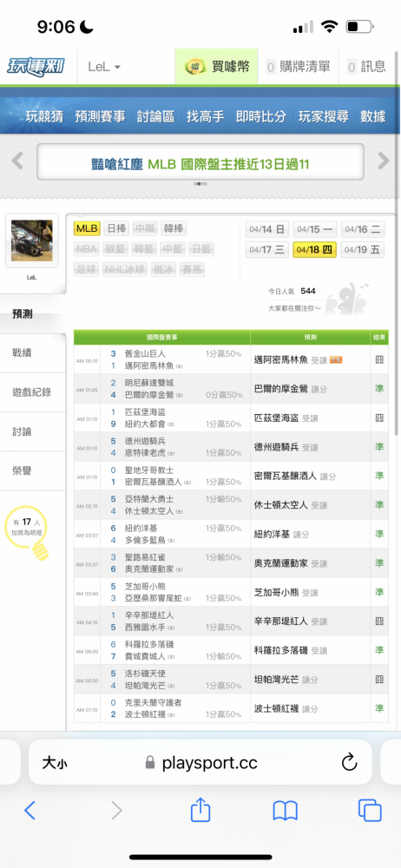This screenshot has height=868, width=401.
Task: Show open Safari tabs icon
Action: tap(370, 811)
